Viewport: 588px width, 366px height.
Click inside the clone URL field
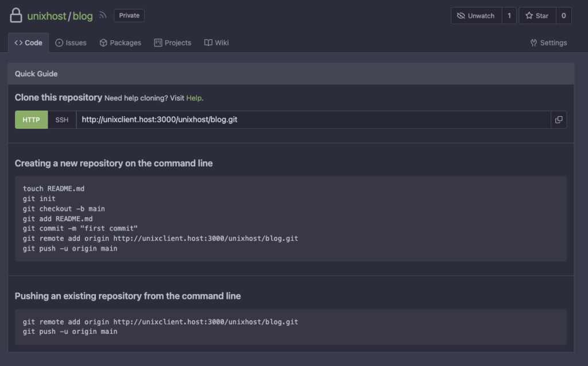(230, 120)
